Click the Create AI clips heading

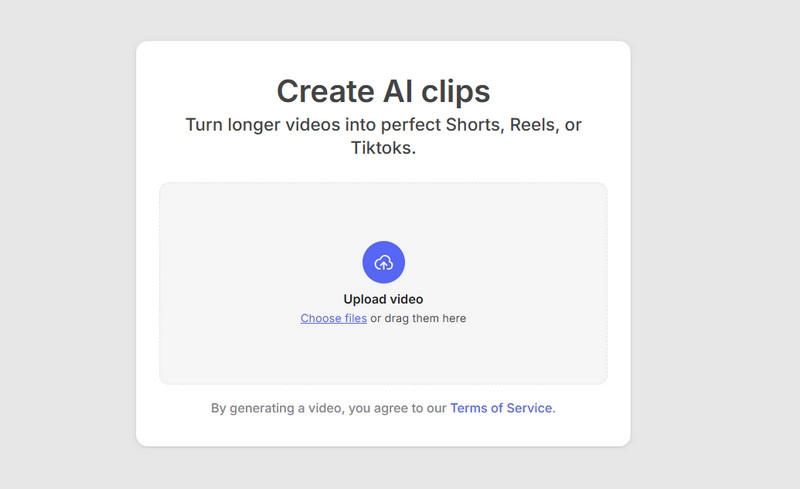click(383, 91)
